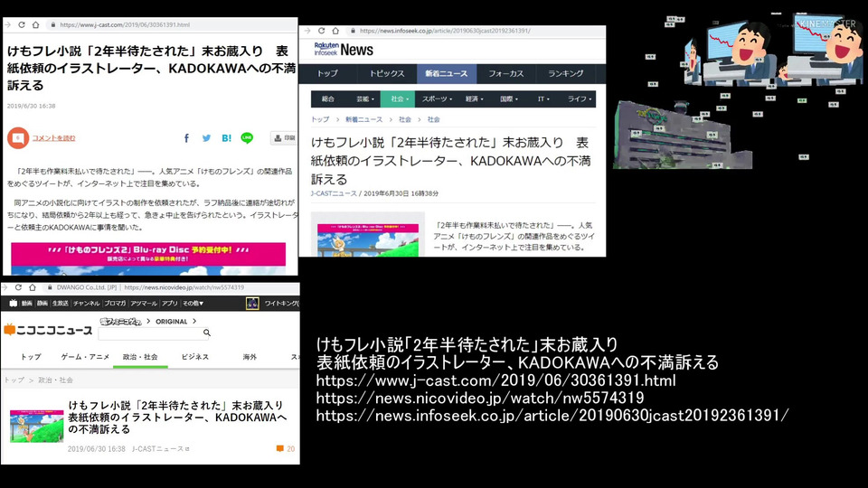Open the ビジネス tab on Niconico News
The height and width of the screenshot is (488, 868).
point(195,357)
